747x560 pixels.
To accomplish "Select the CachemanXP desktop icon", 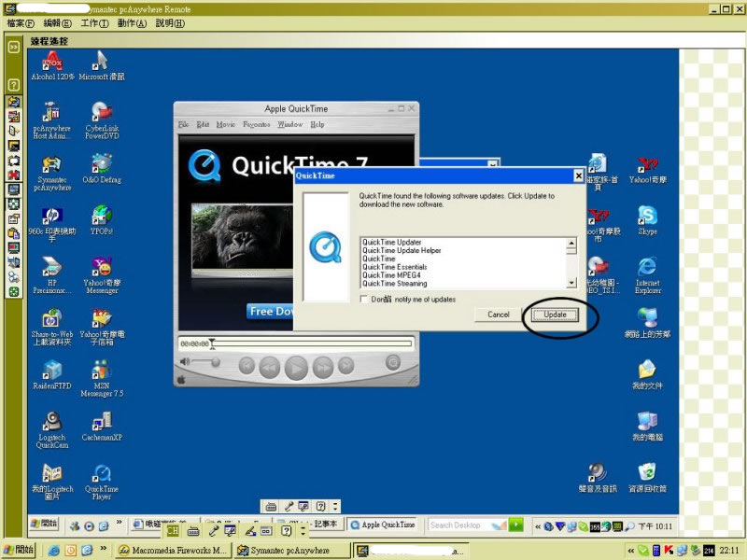I will 102,427.
